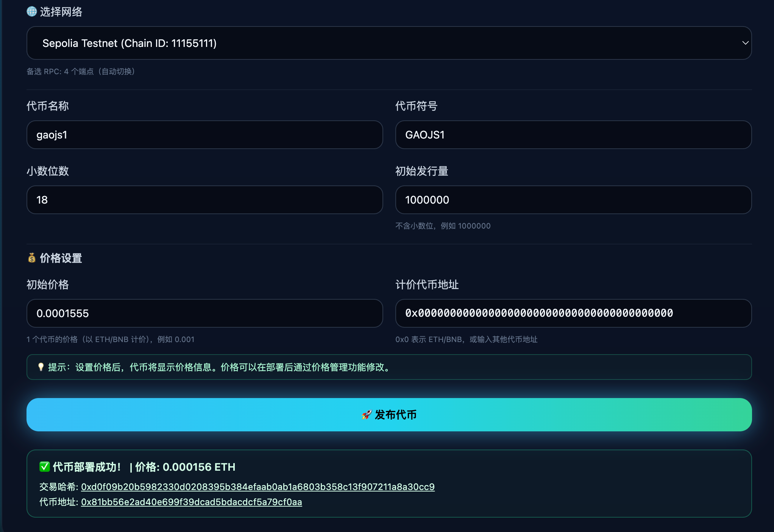774x532 pixels.
Task: Click the money bag icon near 价格设置
Action: tap(32, 258)
